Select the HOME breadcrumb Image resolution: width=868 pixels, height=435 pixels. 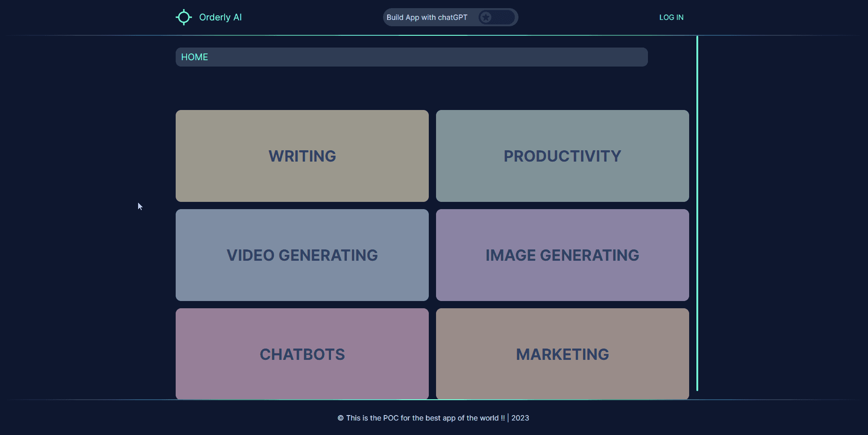tap(195, 57)
